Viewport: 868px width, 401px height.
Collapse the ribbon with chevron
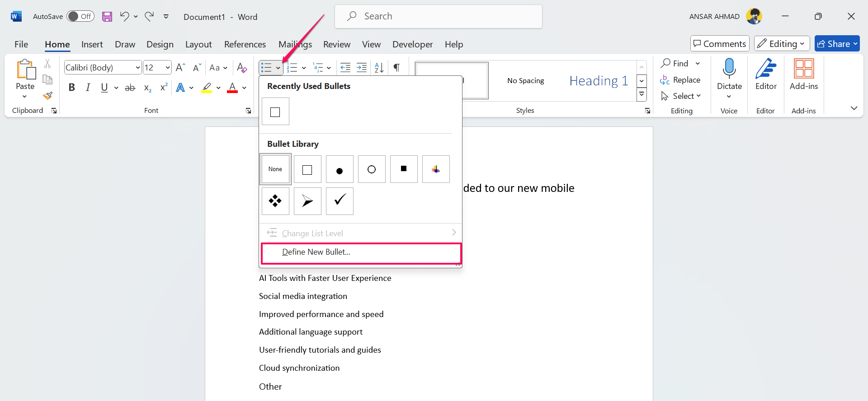coord(854,108)
